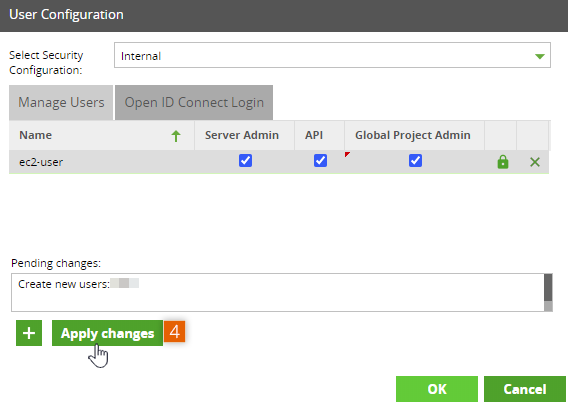Delete ec2-user with the X icon
The height and width of the screenshot is (412, 568).
(535, 162)
